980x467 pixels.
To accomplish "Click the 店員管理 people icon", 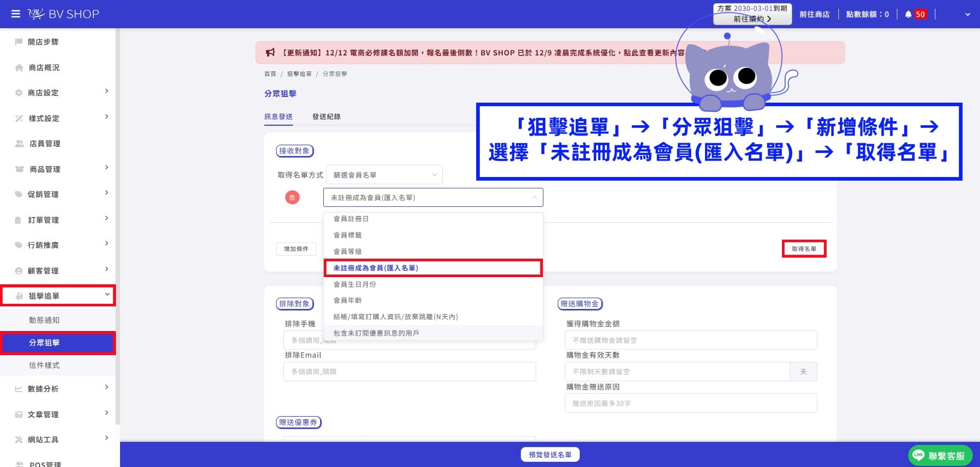I will click(19, 144).
